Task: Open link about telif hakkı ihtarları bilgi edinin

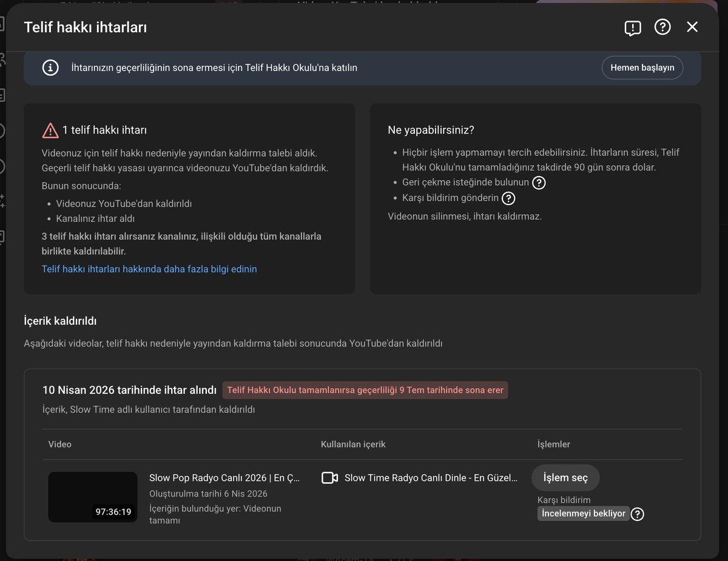Action: point(149,269)
